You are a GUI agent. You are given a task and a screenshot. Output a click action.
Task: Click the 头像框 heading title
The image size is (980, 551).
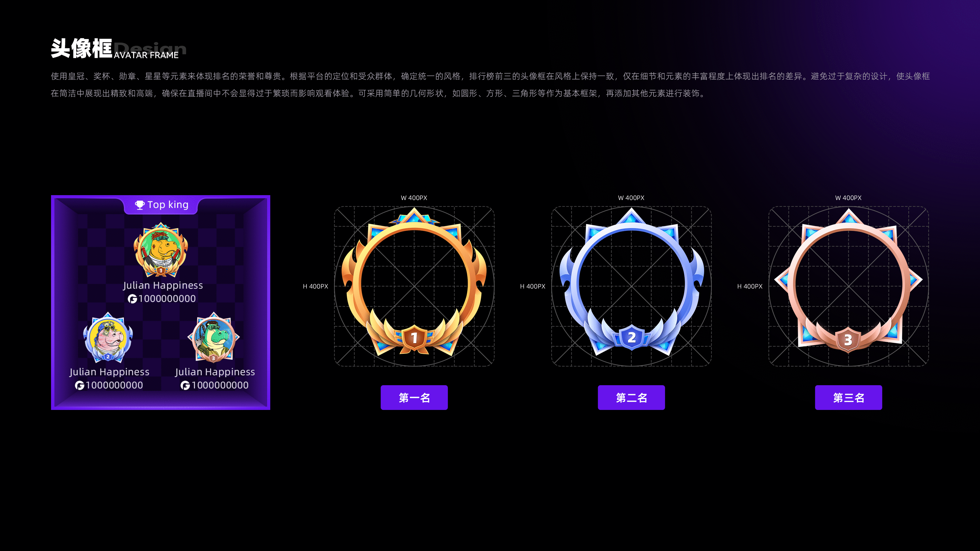(x=81, y=49)
